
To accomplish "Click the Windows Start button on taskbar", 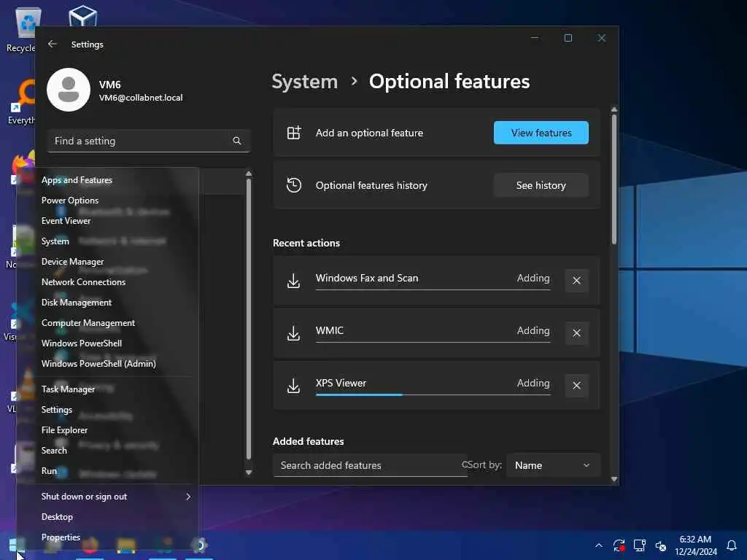I will click(17, 545).
